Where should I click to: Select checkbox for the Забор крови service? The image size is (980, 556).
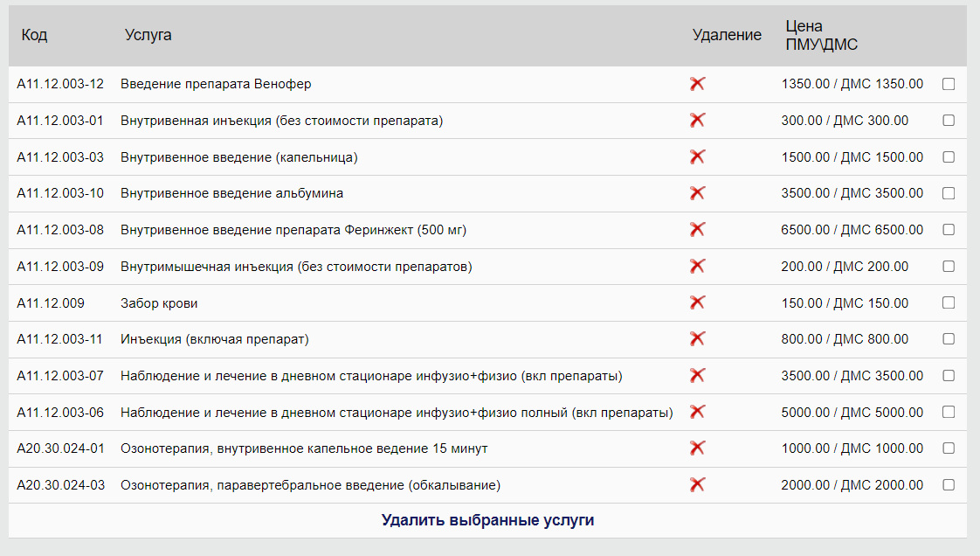949,302
